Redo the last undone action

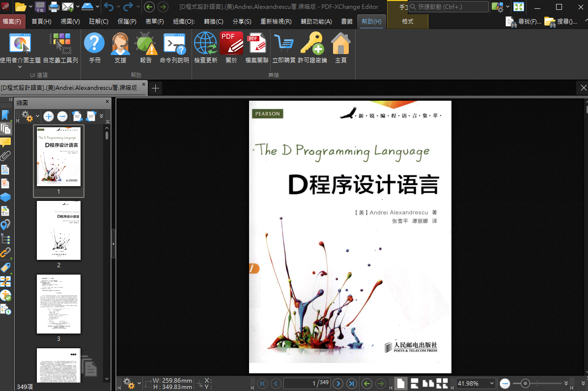pyautogui.click(x=128, y=7)
